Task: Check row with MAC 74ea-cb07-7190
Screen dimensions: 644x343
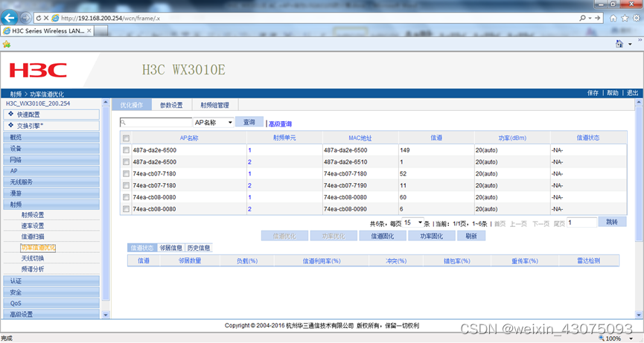Action: 126,185
